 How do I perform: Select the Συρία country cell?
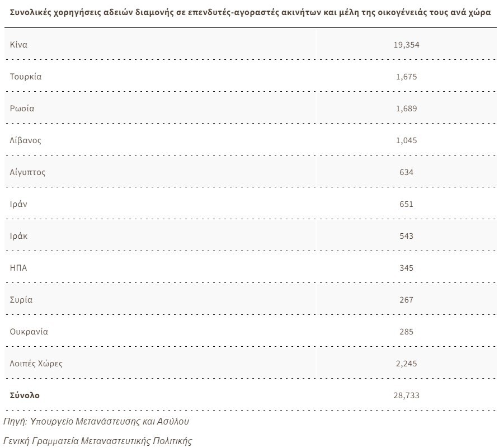click(21, 300)
